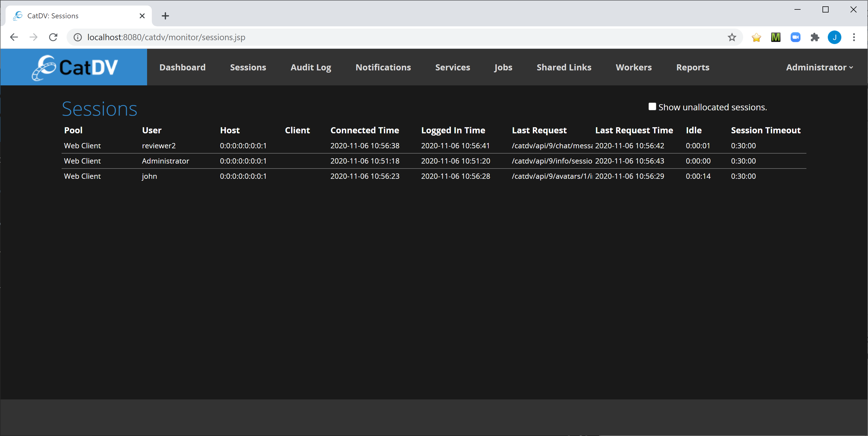Image resolution: width=868 pixels, height=436 pixels.
Task: Open a new browser tab
Action: pyautogui.click(x=165, y=16)
